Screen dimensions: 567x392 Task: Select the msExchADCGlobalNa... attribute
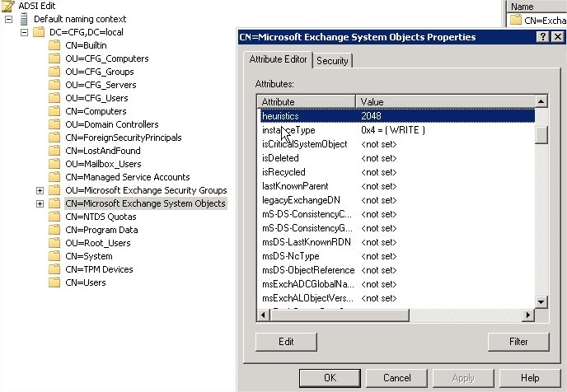[x=397, y=284]
